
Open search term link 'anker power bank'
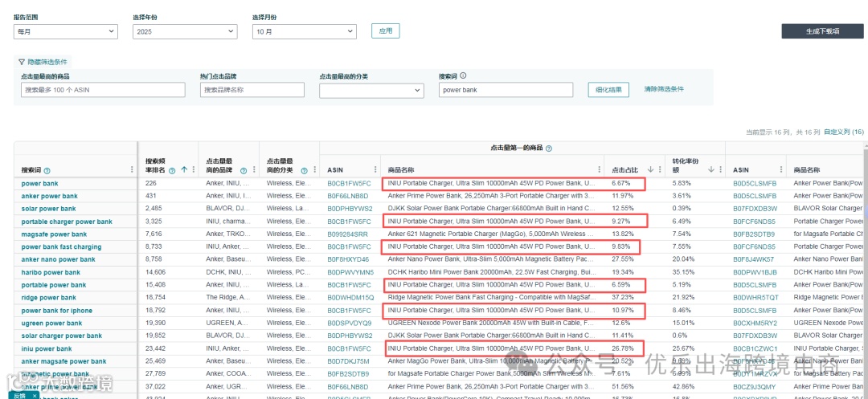click(50, 196)
